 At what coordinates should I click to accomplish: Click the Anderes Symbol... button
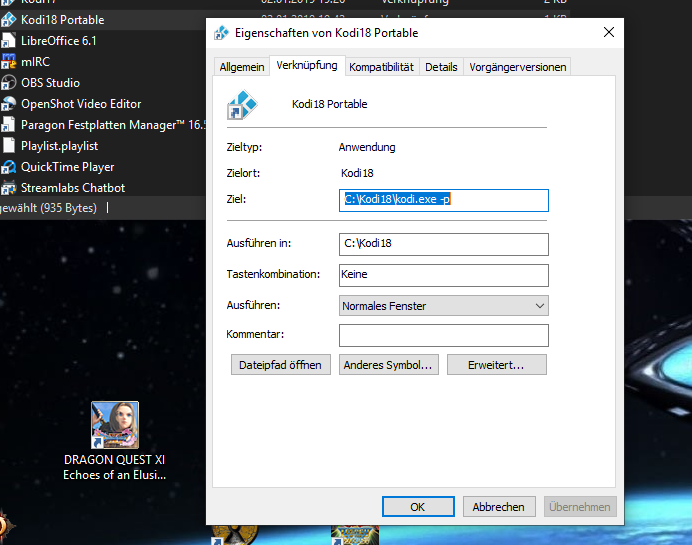(389, 365)
